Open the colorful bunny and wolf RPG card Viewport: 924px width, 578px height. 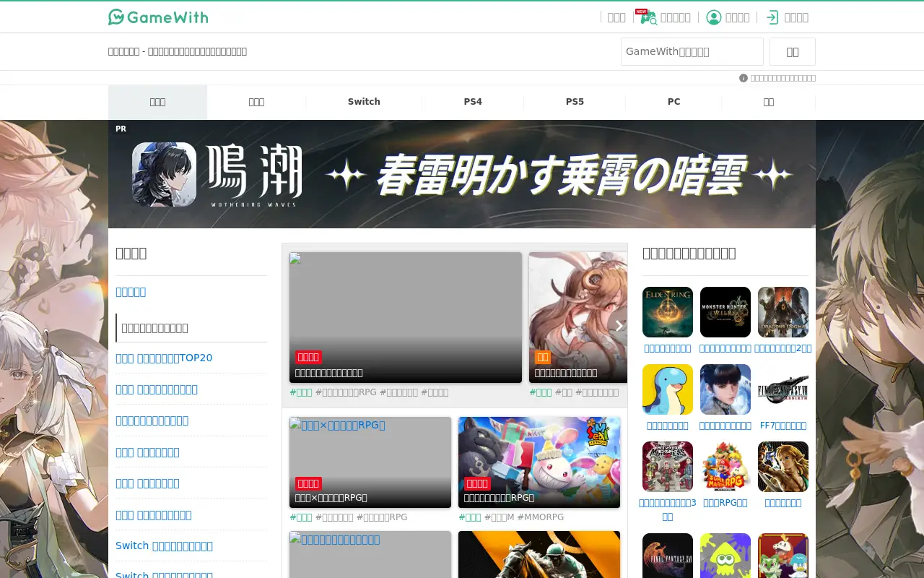(x=539, y=462)
